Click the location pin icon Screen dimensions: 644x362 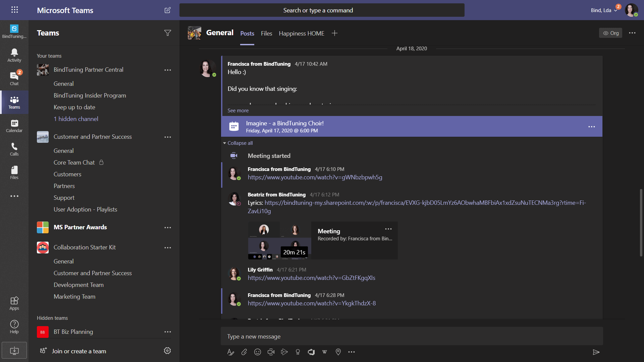pos(338,352)
